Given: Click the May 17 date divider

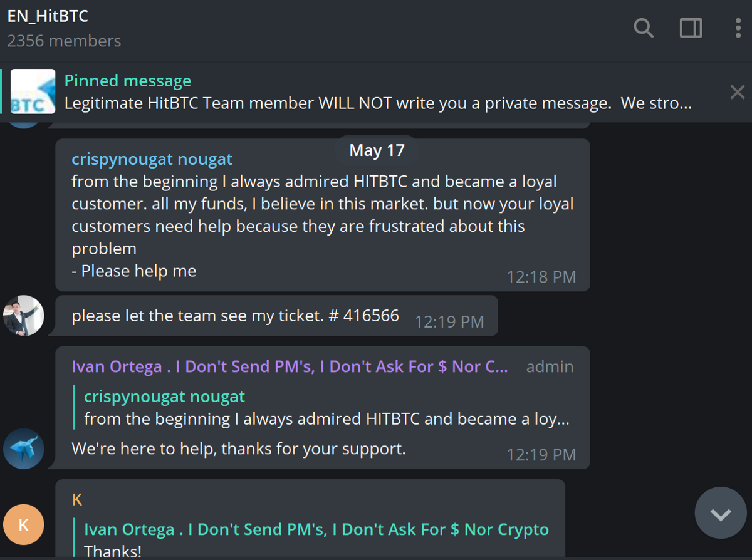Looking at the screenshot, I should 376,150.
